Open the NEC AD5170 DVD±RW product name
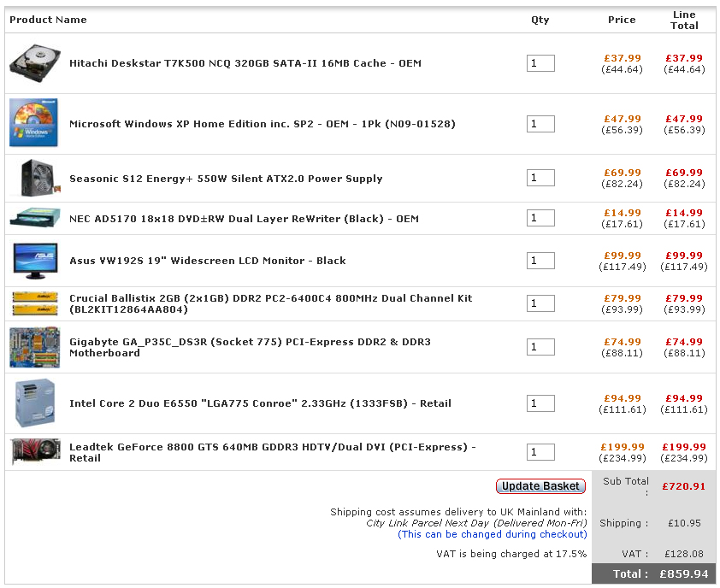 [245, 219]
